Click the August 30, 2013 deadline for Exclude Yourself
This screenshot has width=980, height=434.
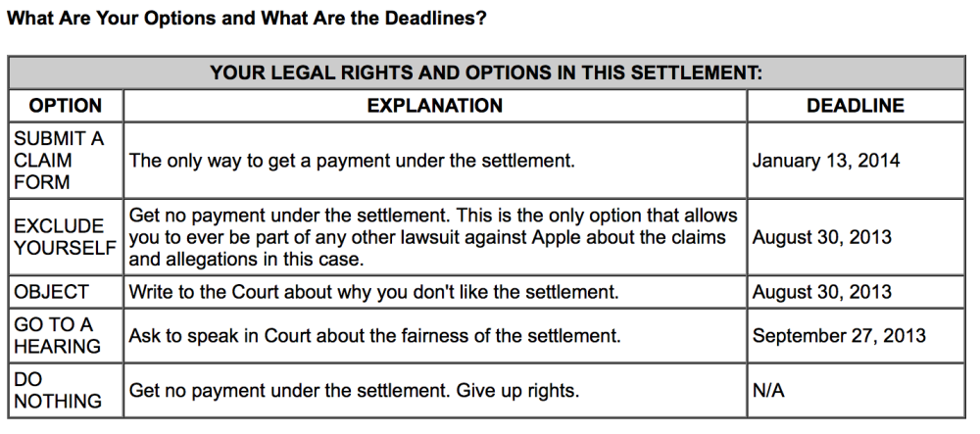[x=821, y=237]
